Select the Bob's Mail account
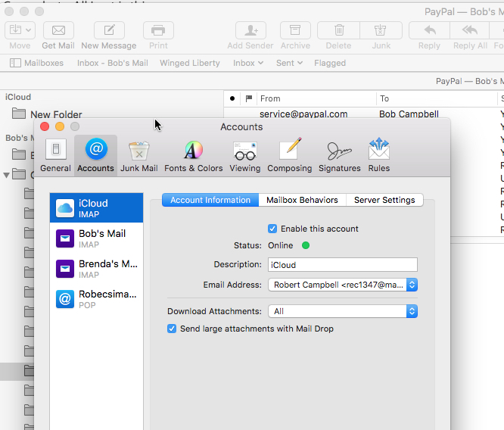Viewport: 504px width, 430px height. click(96, 238)
